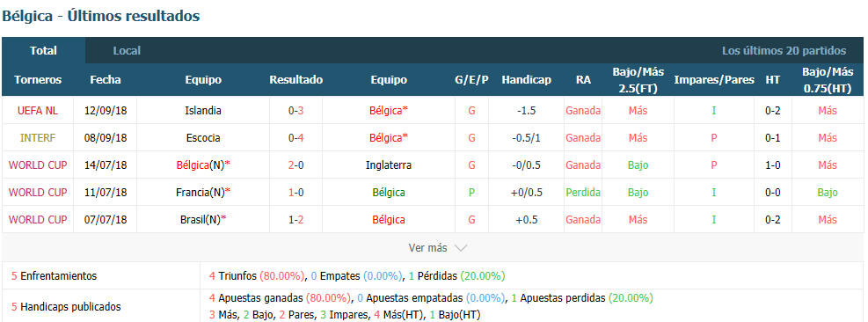This screenshot has height=322, width=868.
Task: Switch to the Local tab
Action: pos(127,50)
